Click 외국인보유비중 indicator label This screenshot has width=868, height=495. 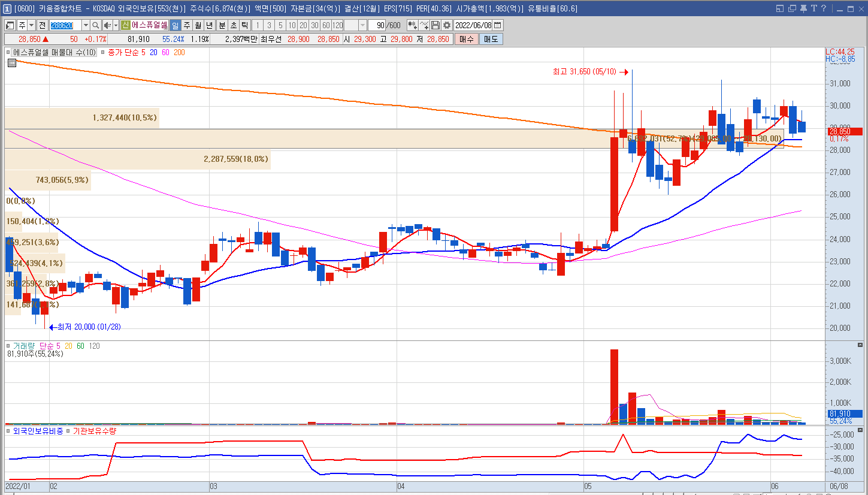[38, 430]
